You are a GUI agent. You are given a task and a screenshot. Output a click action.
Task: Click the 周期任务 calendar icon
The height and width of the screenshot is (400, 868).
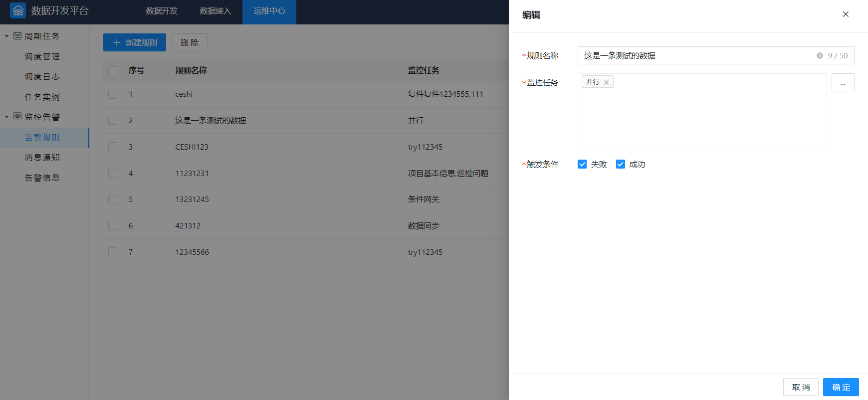(x=17, y=36)
